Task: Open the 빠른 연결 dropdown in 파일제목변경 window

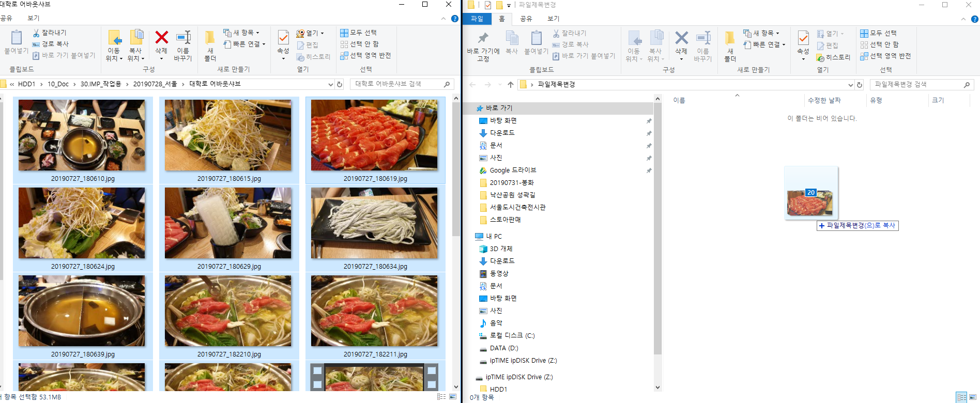Action: pyautogui.click(x=764, y=44)
